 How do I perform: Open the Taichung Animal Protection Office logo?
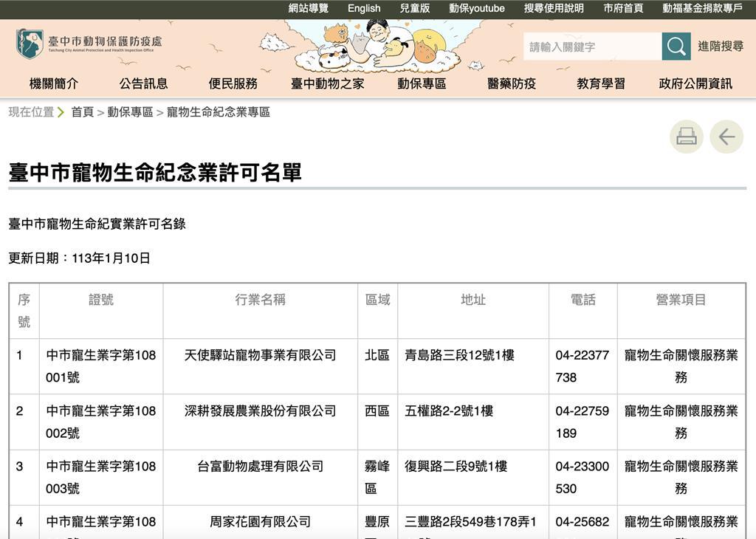pyautogui.click(x=89, y=44)
